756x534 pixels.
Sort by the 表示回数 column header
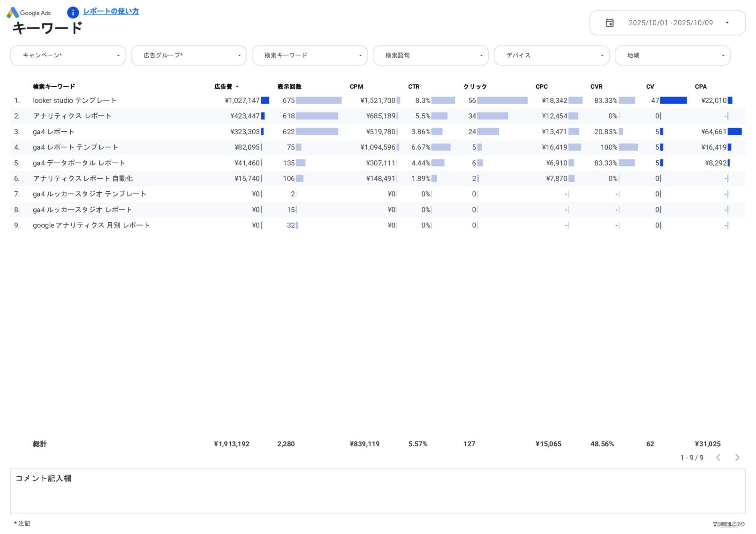(291, 87)
